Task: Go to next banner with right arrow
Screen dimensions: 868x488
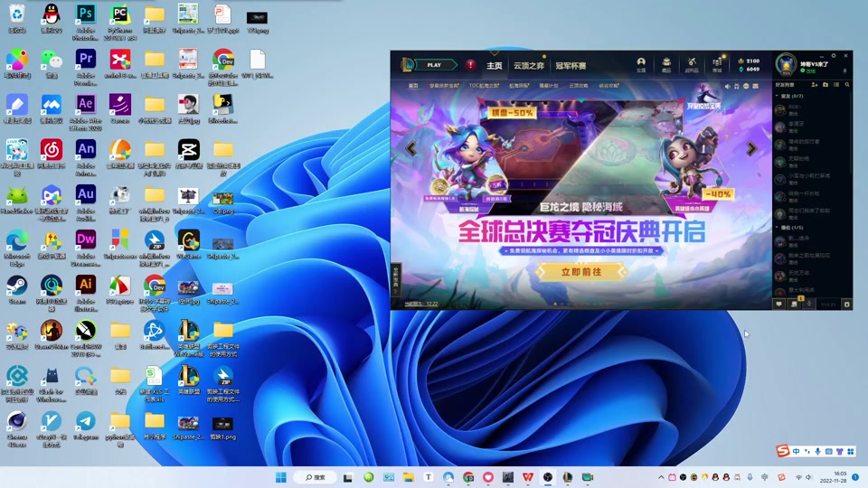Action: (x=751, y=148)
